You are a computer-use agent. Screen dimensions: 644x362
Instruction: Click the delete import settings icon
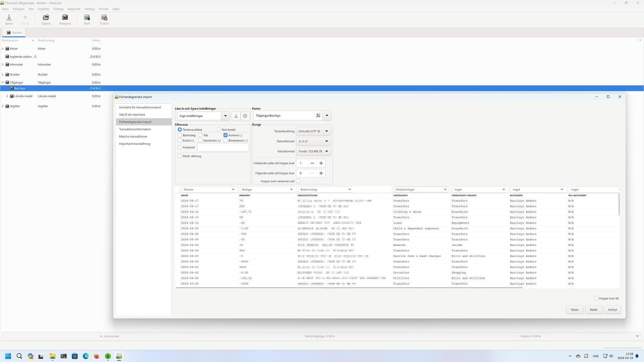(245, 116)
